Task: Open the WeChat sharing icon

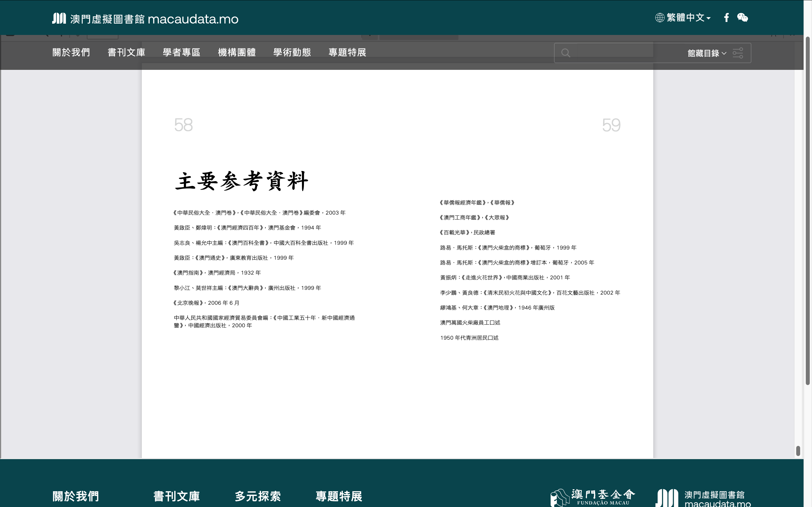Action: (x=743, y=18)
